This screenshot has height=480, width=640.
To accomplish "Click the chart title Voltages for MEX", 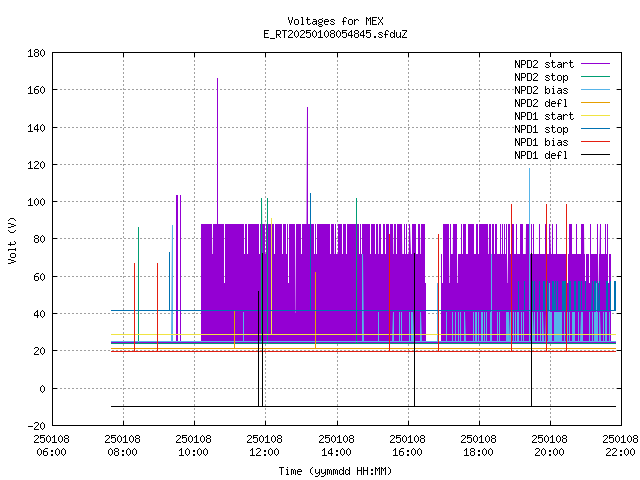I will coord(335,21).
